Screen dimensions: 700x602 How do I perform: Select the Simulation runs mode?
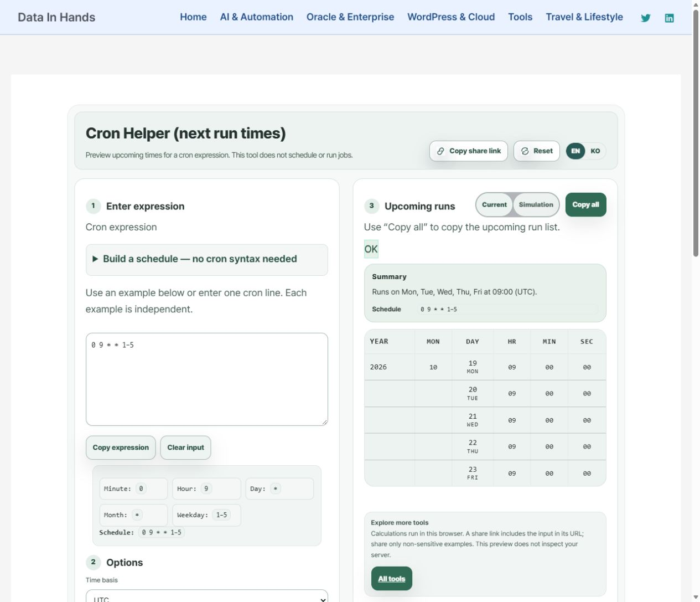point(536,205)
